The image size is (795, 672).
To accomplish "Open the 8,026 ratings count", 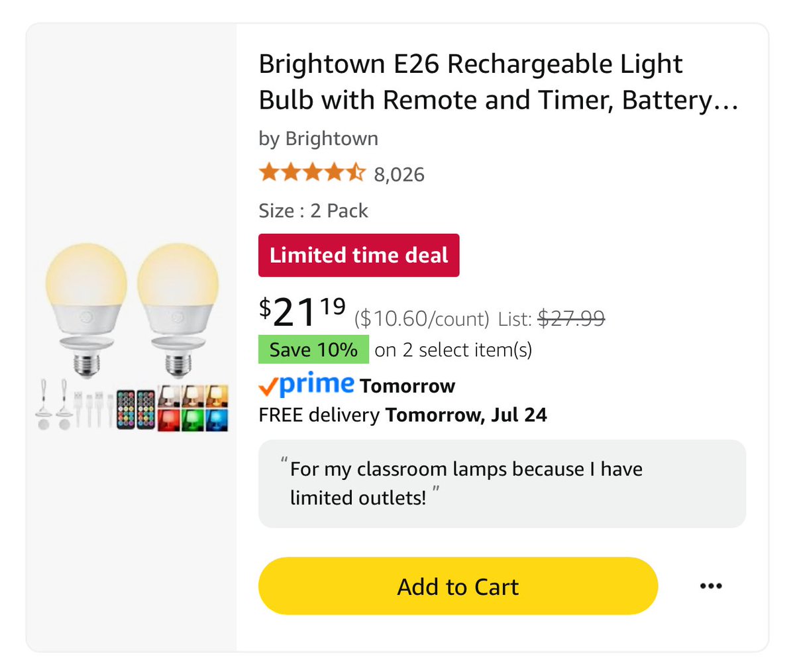I will (x=399, y=175).
